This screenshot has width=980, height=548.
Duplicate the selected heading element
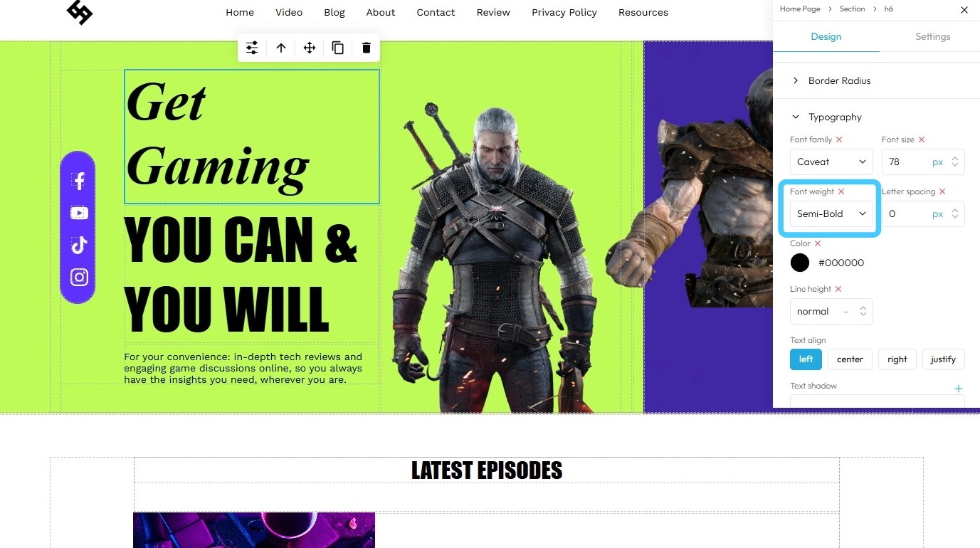pos(338,48)
